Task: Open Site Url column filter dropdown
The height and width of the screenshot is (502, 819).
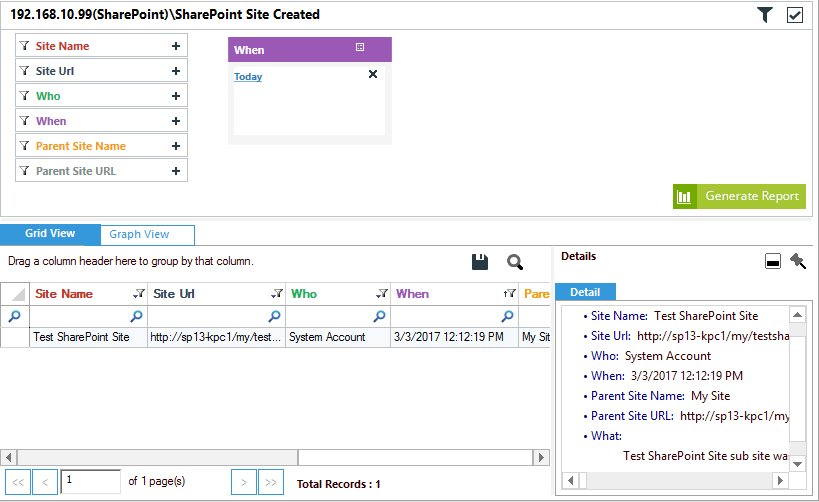Action: 277,294
